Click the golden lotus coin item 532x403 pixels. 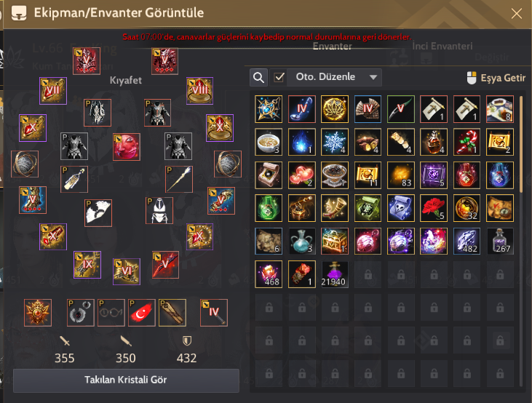coord(335,109)
